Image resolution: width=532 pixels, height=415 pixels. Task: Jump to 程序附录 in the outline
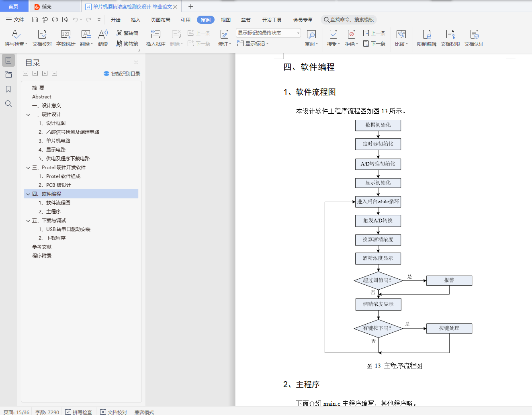[x=42, y=256]
